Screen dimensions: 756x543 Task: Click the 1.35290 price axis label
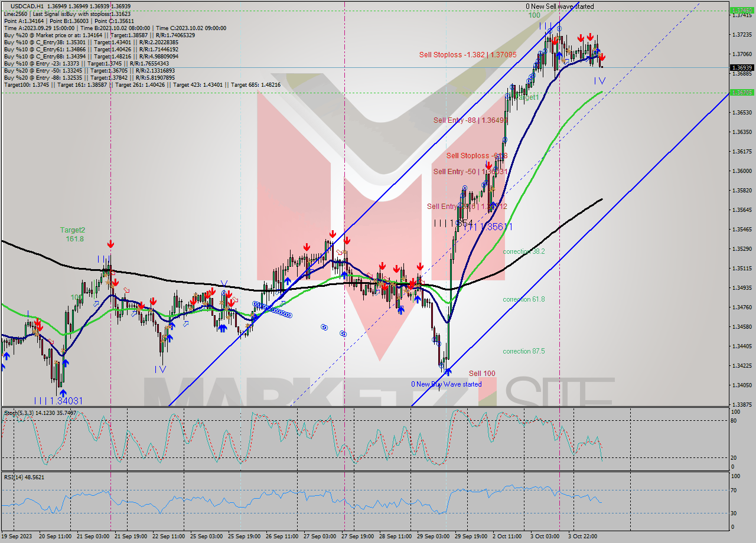(741, 248)
